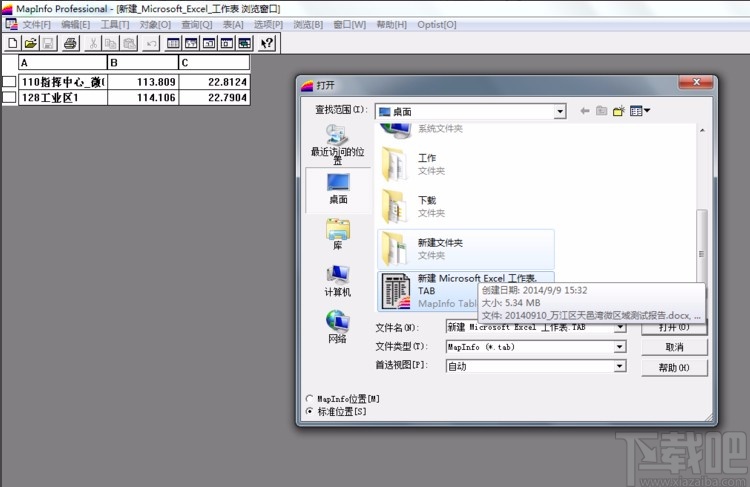The width and height of the screenshot is (750, 487).
Task: Click the 文件名 input field
Action: (x=529, y=327)
